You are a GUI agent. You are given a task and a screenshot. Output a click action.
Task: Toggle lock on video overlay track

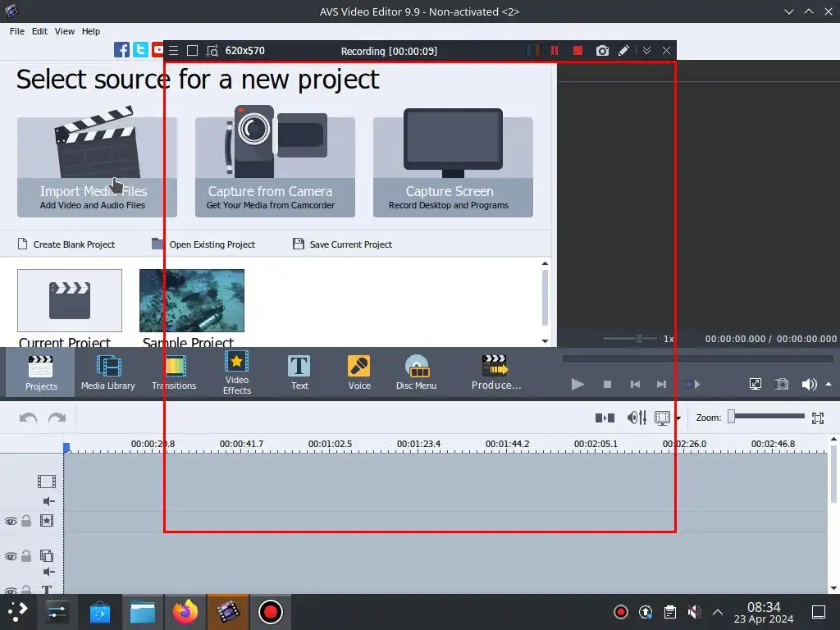(25, 556)
